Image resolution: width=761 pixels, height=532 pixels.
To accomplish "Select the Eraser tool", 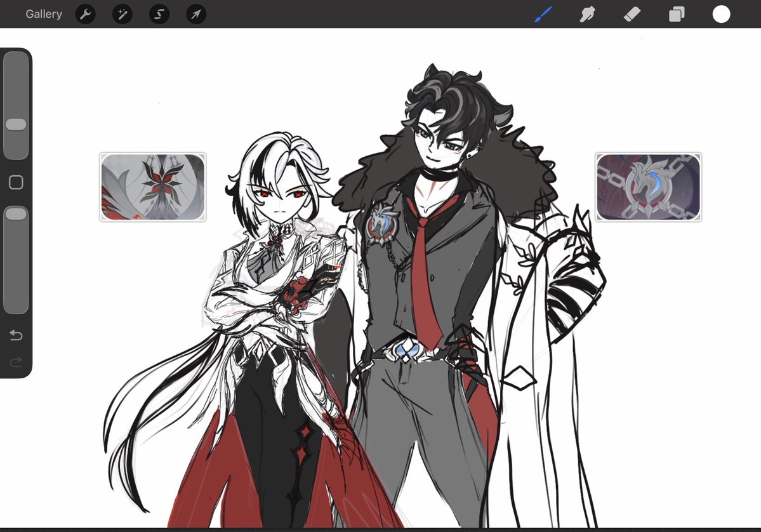I will 632,14.
